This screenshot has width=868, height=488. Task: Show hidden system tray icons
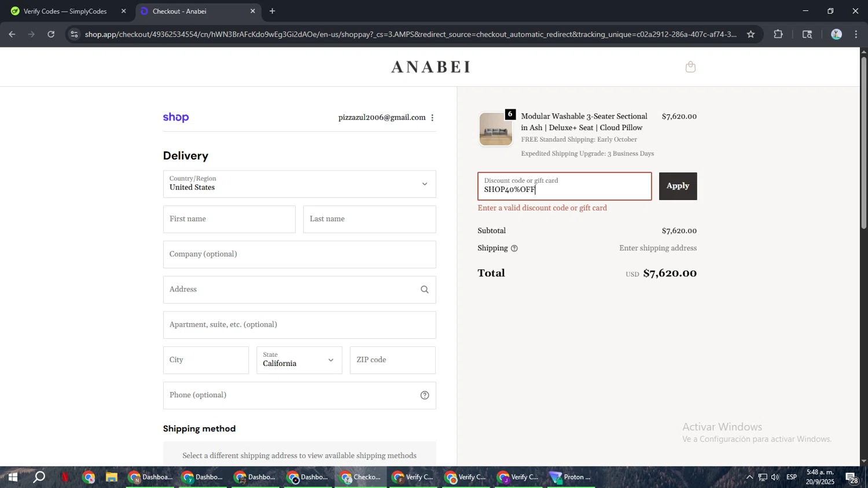click(x=749, y=478)
